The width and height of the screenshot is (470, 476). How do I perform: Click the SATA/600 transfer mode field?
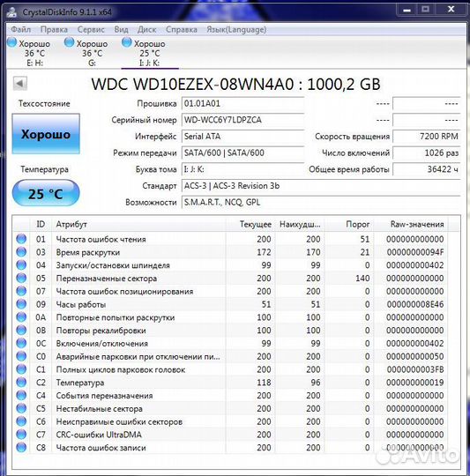click(242, 152)
